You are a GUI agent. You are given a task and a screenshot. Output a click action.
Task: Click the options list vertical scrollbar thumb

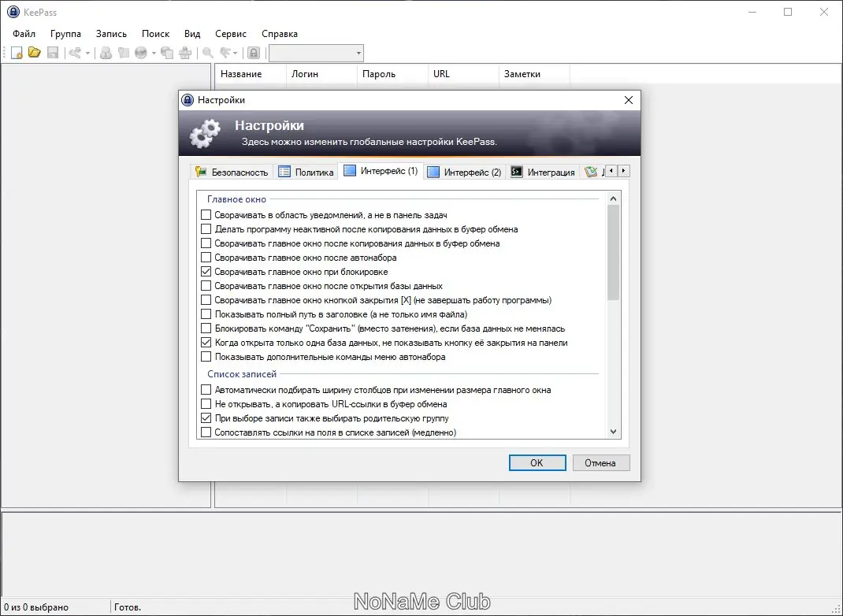click(x=614, y=253)
